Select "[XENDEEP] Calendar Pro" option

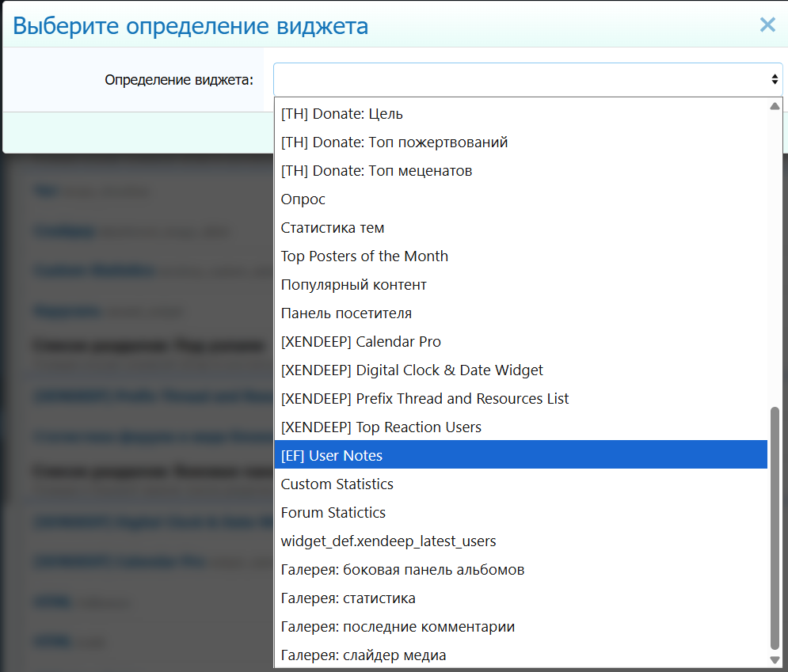click(x=361, y=342)
